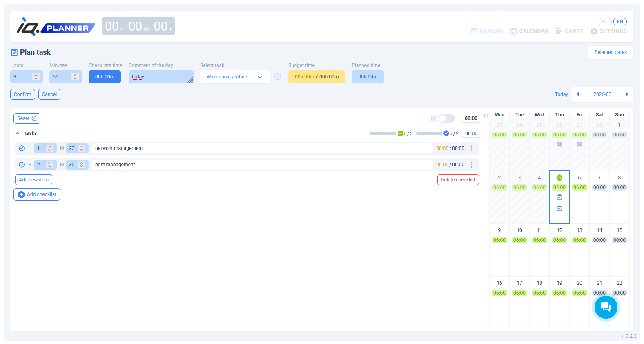The image size is (644, 344).
Task: Collapse the tasks checklist section
Action: tap(18, 133)
